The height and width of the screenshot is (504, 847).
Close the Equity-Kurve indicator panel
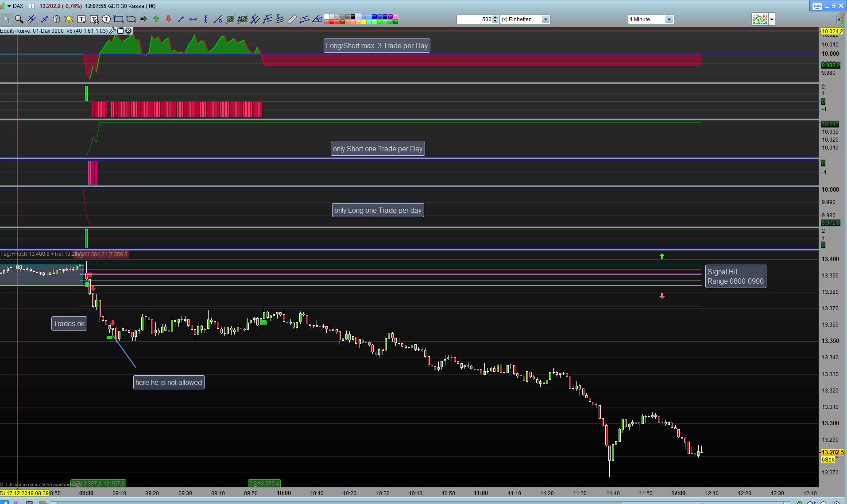click(128, 31)
